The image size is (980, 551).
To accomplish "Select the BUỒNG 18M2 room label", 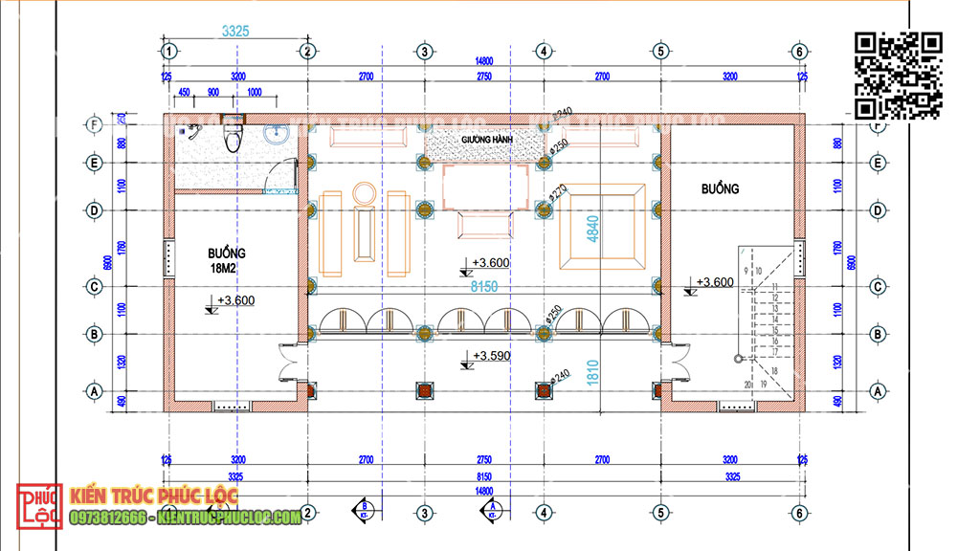I will click(x=227, y=261).
